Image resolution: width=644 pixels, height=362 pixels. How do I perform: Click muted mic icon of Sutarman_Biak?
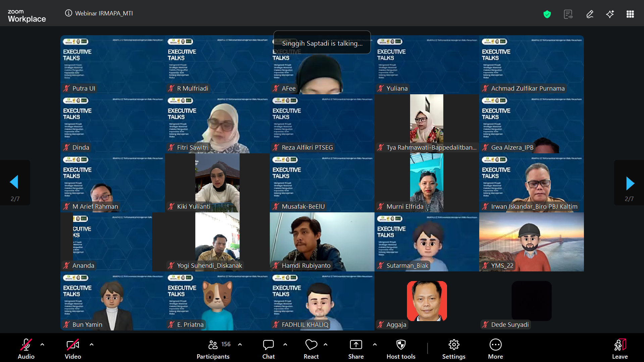381,266
